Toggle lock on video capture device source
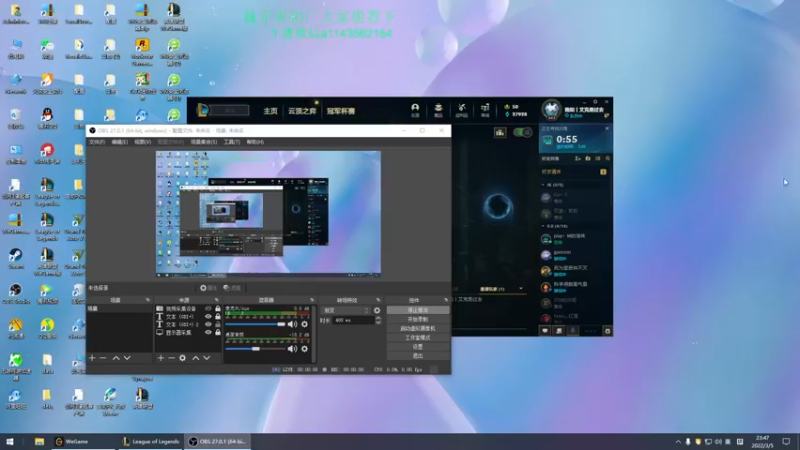This screenshot has height=450, width=800. pos(218,309)
